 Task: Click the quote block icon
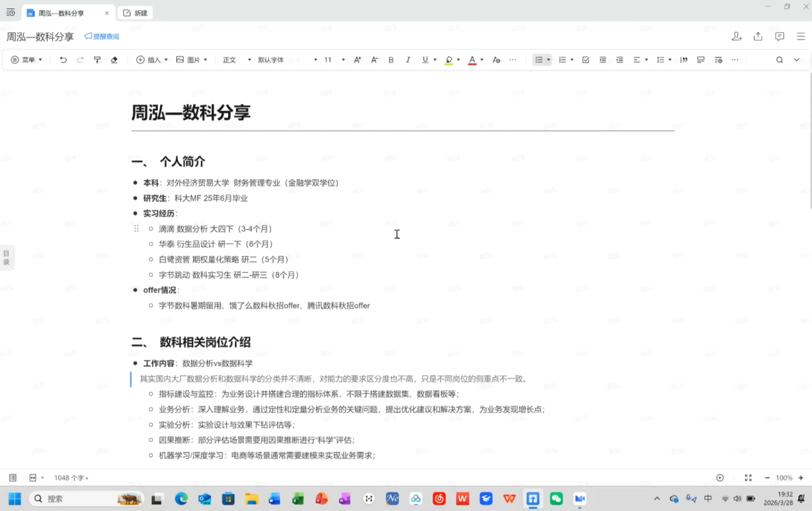tap(684, 60)
